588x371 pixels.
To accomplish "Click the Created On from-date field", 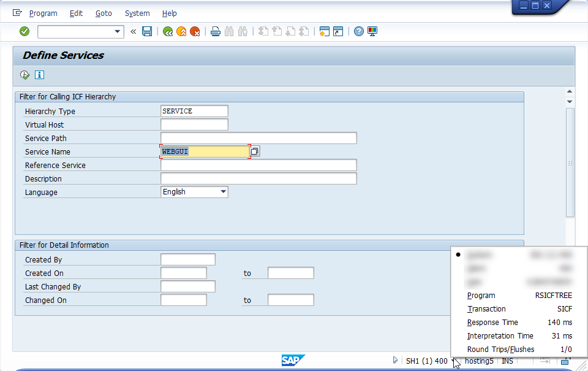I will pyautogui.click(x=184, y=273).
